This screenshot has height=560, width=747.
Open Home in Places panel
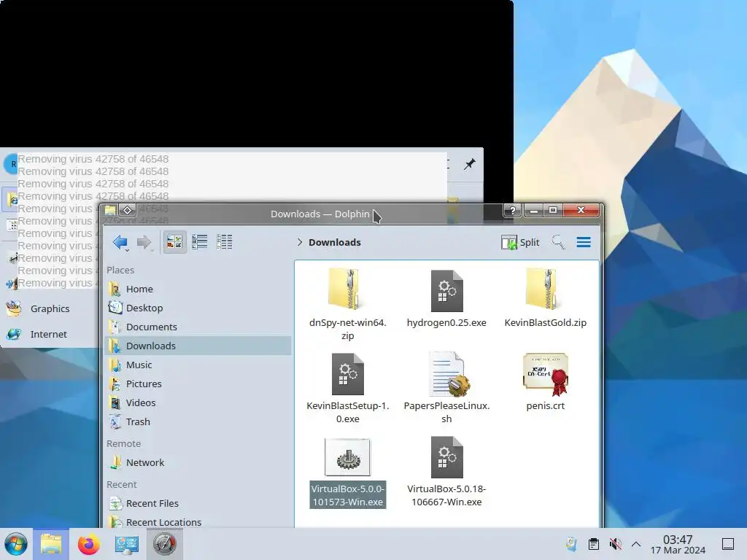tap(198, 289)
